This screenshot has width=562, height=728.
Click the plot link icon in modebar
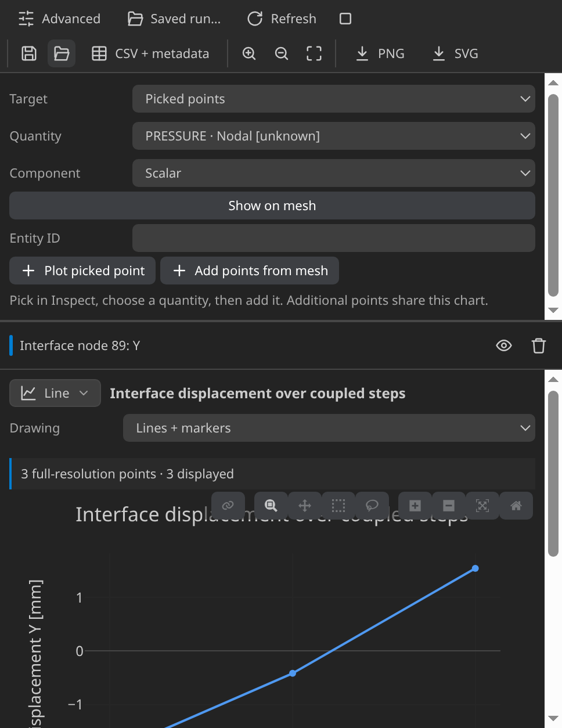[228, 505]
